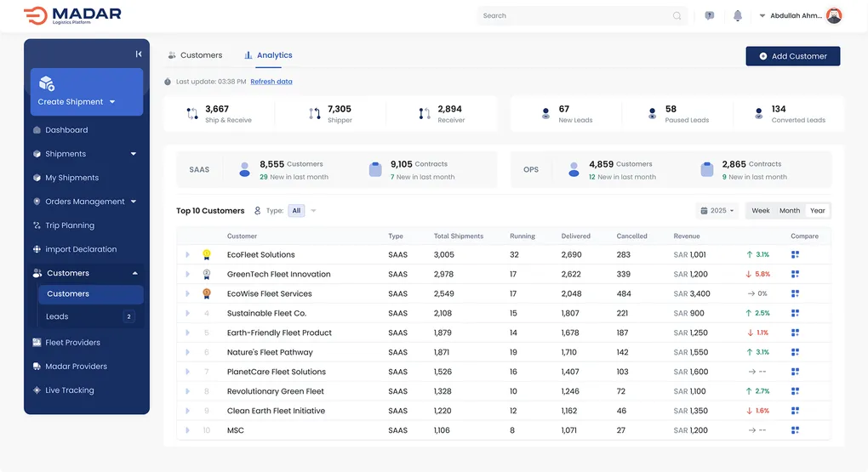868x472 pixels.
Task: Open the help chat icon in header
Action: pyautogui.click(x=710, y=15)
